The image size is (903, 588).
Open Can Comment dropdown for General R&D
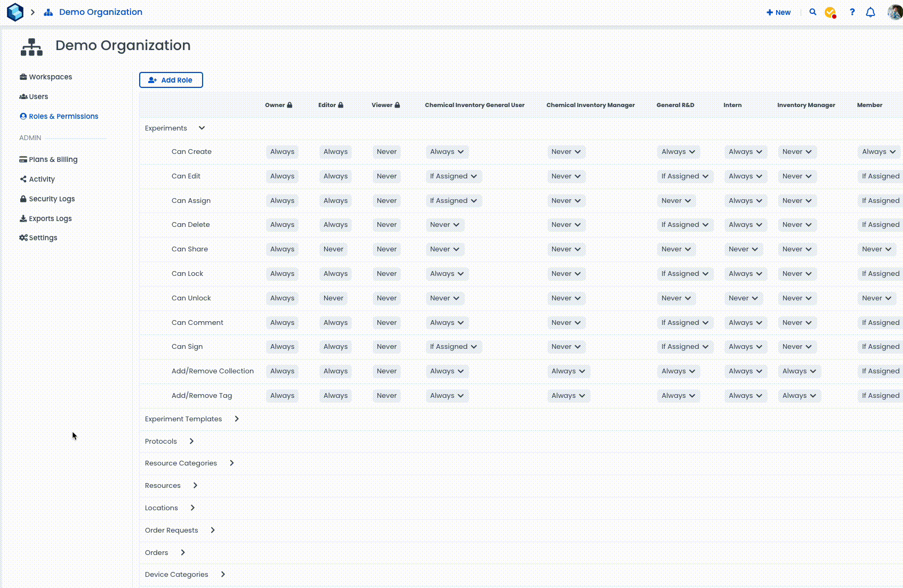click(x=685, y=323)
